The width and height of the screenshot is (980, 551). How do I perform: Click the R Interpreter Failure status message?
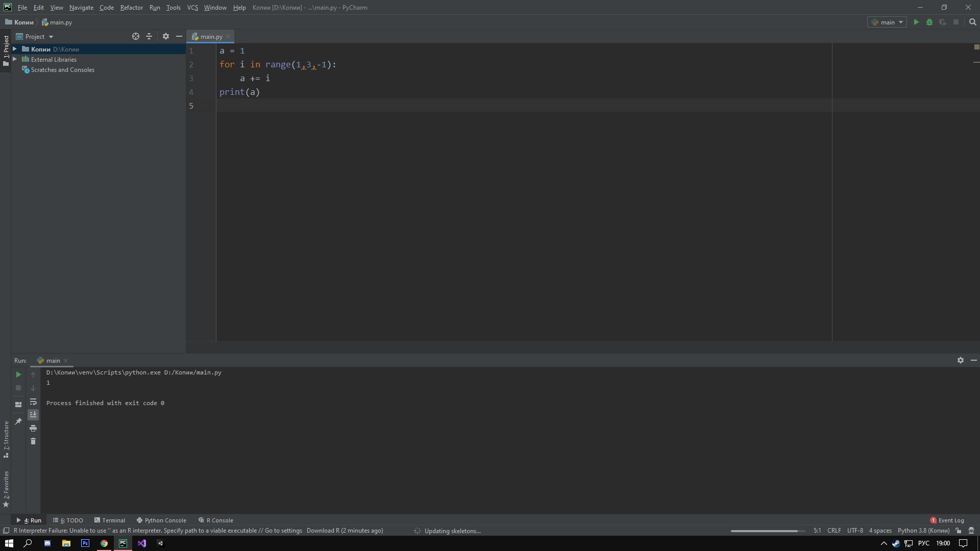coord(198,531)
